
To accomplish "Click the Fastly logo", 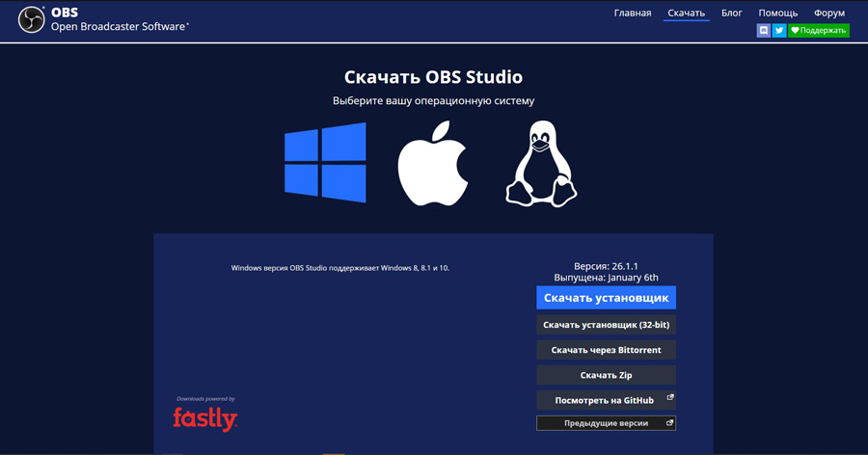I will tap(204, 419).
